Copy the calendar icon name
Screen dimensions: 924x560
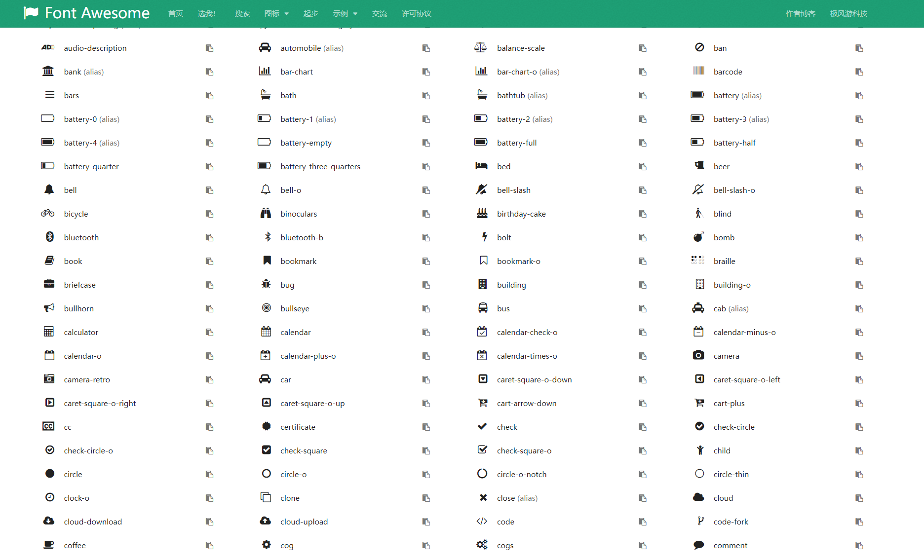click(426, 332)
